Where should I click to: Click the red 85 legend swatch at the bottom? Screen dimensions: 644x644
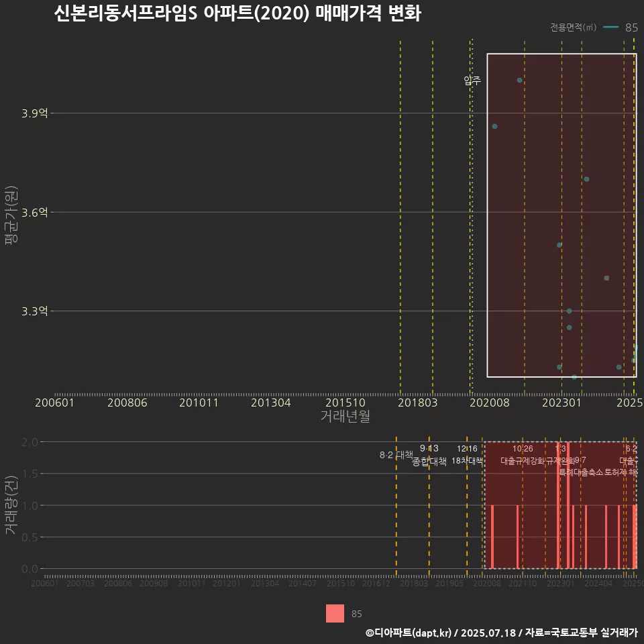click(335, 613)
